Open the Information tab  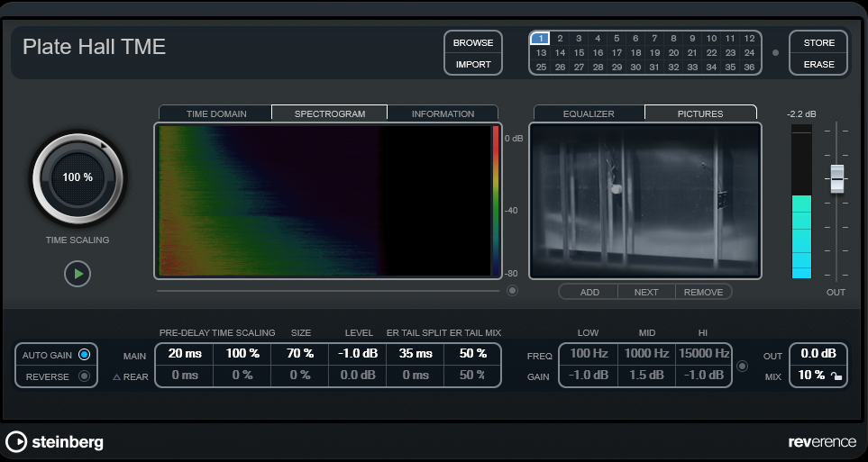(443, 113)
